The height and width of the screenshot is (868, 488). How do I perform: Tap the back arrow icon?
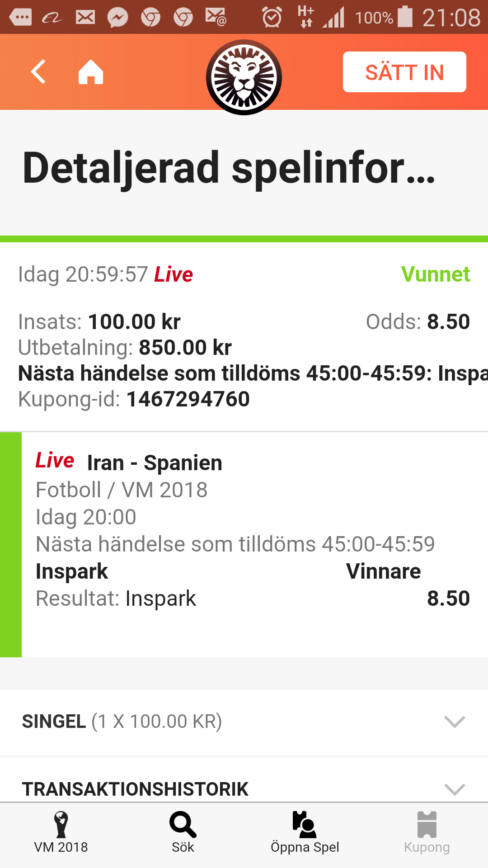click(x=38, y=72)
